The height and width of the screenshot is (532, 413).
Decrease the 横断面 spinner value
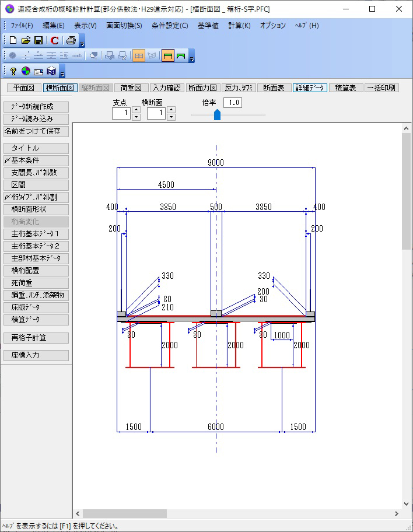tap(171, 117)
